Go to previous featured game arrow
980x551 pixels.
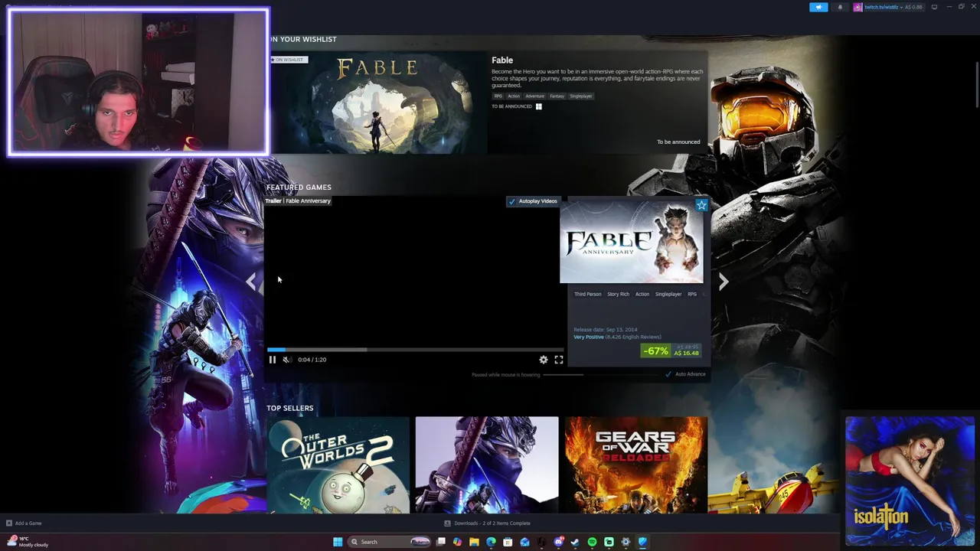pyautogui.click(x=251, y=282)
